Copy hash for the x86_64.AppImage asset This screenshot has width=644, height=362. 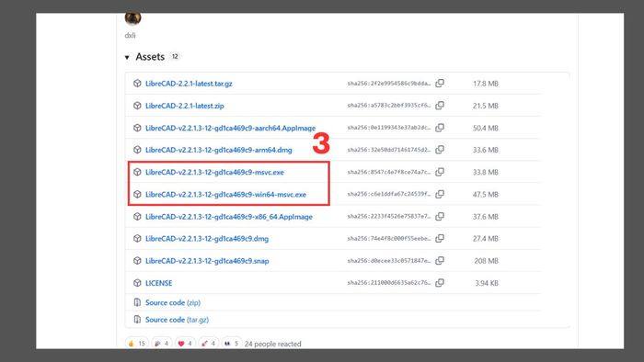(440, 216)
